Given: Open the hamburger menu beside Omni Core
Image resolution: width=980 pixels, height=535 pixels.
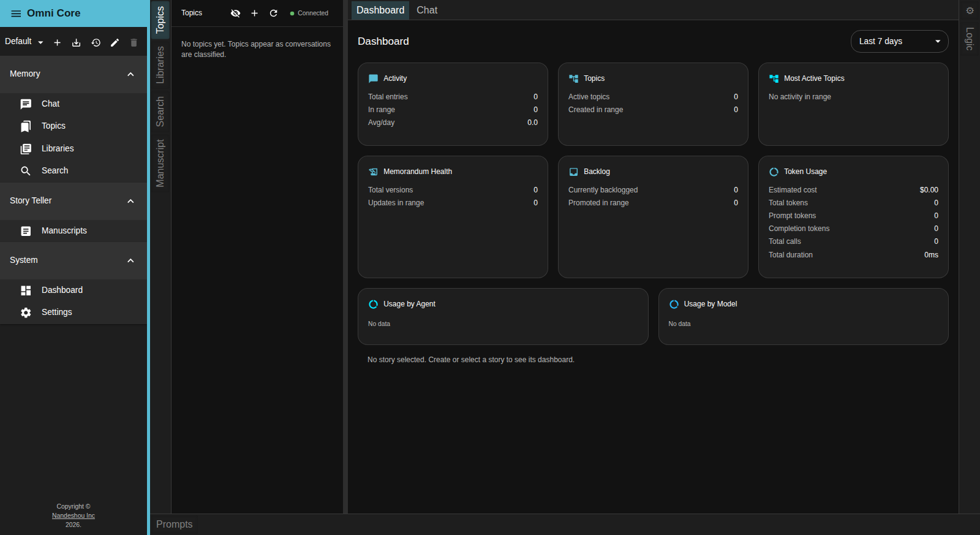Looking at the screenshot, I should click(16, 13).
